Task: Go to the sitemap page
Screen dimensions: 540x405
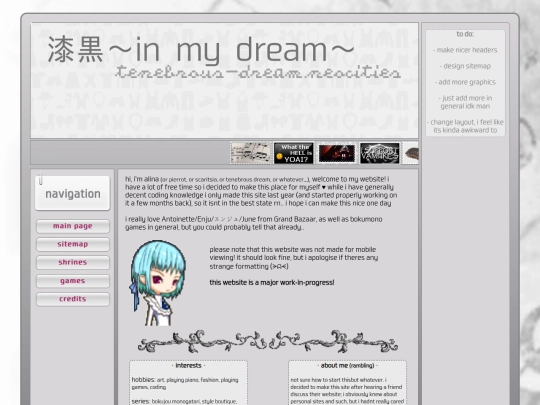Action: pos(73,244)
